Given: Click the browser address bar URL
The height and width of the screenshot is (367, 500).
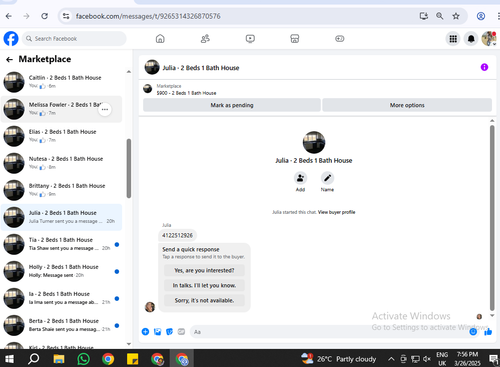Looking at the screenshot, I should 148,16.
